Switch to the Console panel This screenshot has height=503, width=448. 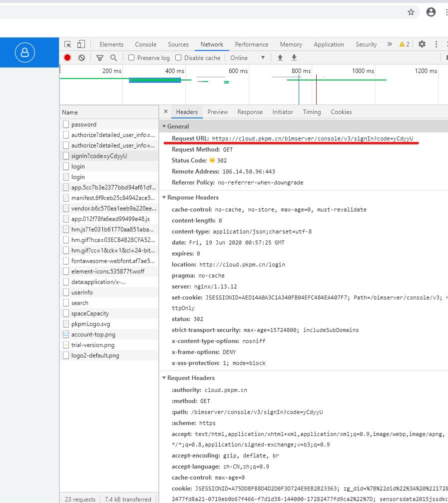tap(145, 44)
